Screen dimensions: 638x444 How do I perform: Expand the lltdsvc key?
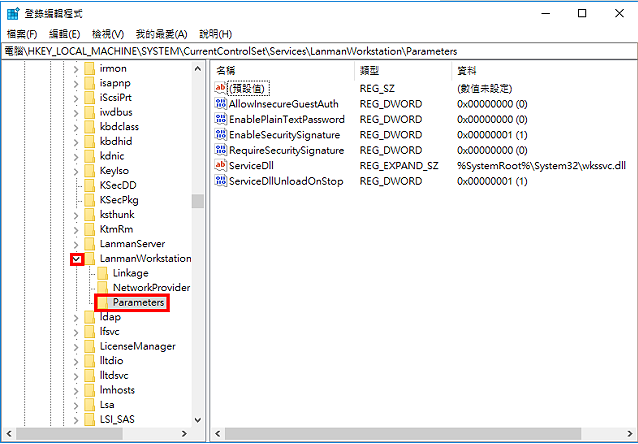pyautogui.click(x=76, y=376)
